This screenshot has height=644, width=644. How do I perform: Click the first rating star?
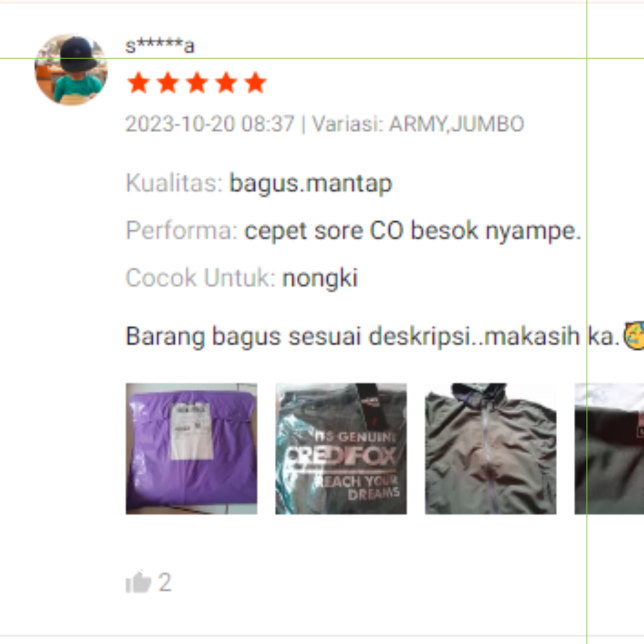(138, 82)
